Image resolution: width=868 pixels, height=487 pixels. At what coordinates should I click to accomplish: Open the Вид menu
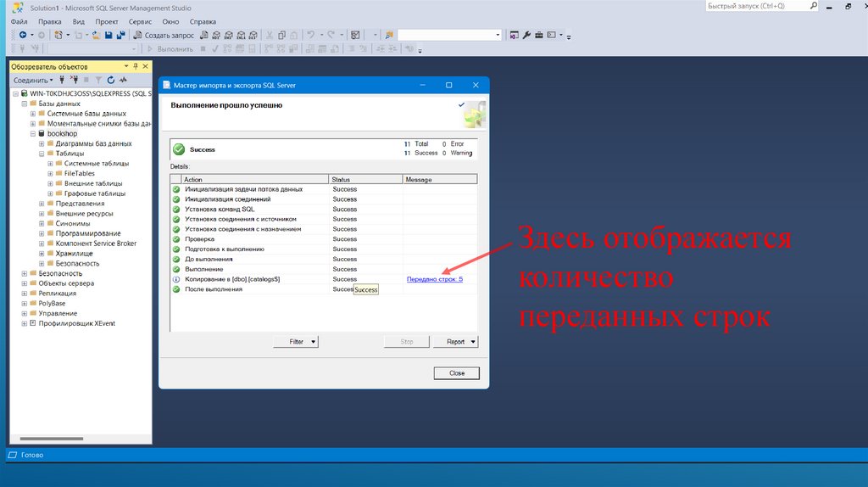tap(79, 21)
